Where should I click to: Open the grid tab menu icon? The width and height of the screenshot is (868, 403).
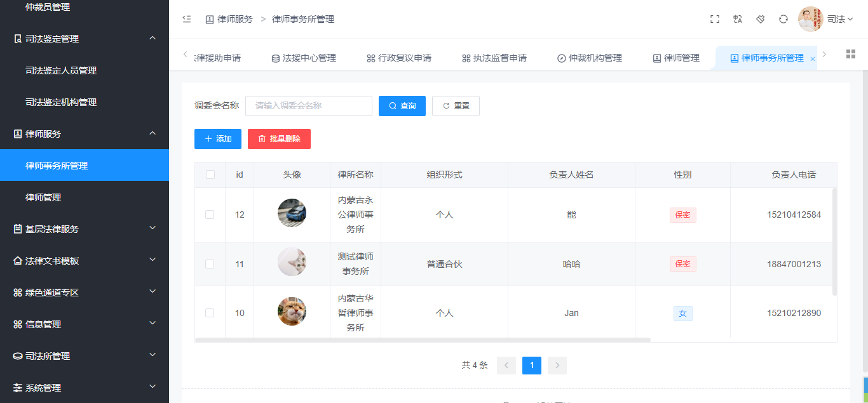[x=851, y=54]
